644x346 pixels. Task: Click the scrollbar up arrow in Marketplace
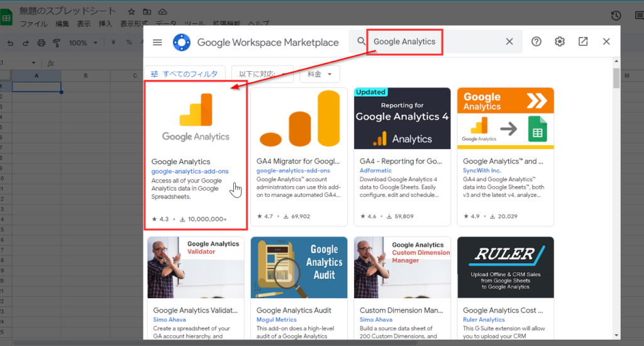tap(616, 61)
